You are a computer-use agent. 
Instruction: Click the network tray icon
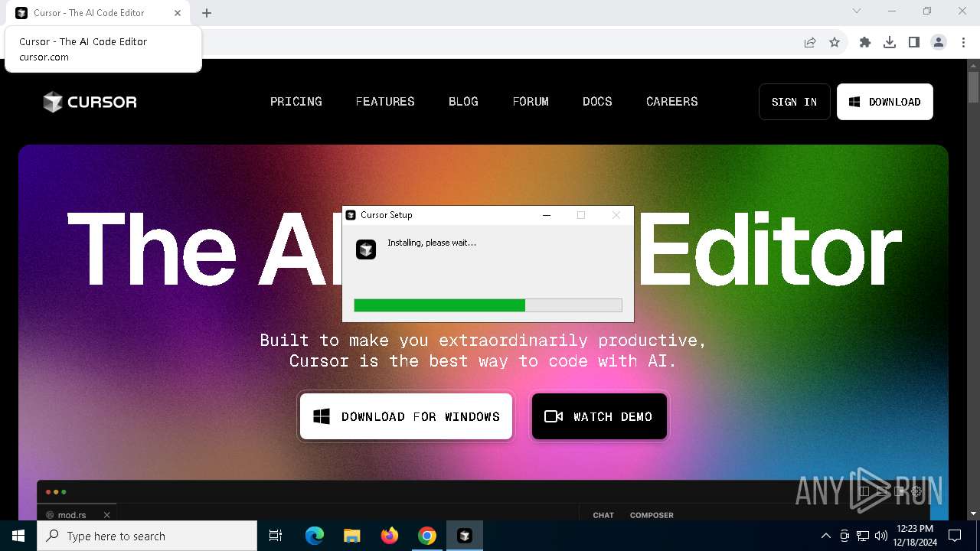pyautogui.click(x=863, y=536)
